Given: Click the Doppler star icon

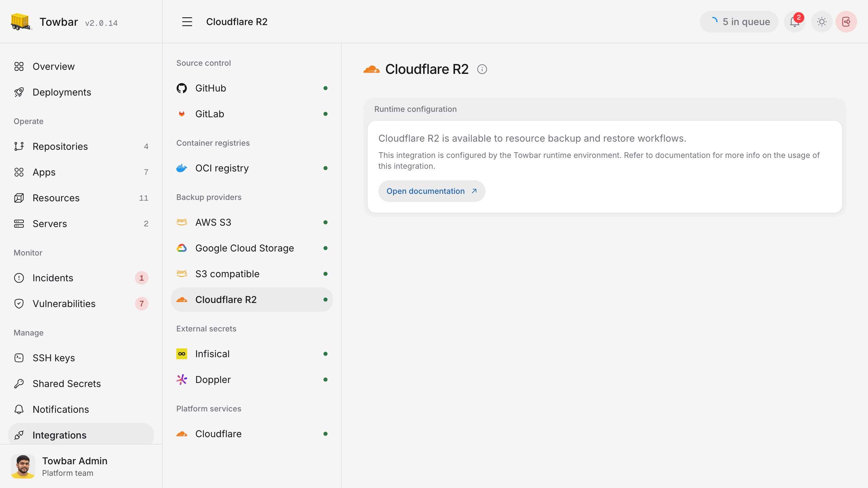Looking at the screenshot, I should coord(182,380).
